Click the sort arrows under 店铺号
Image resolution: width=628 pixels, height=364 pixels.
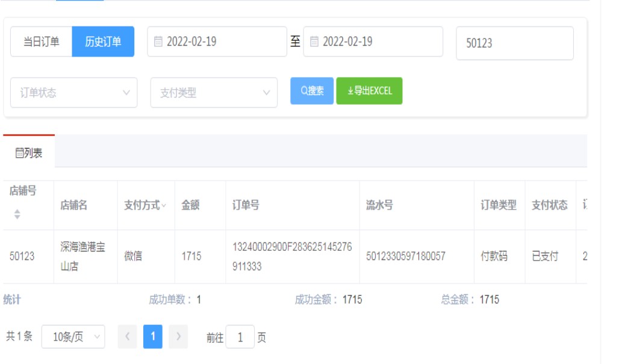[17, 214]
